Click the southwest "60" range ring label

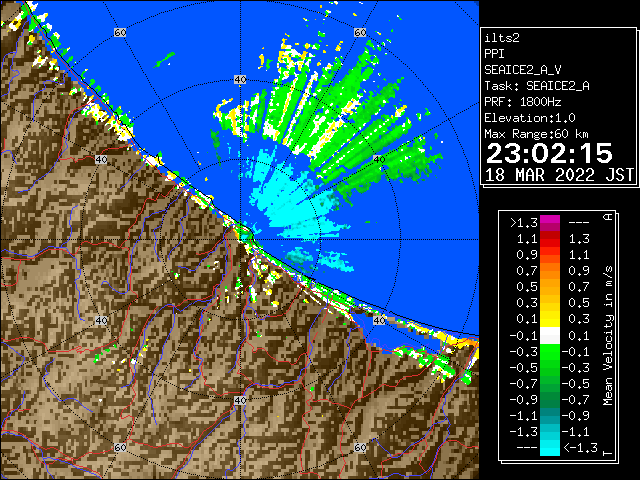coord(120,448)
